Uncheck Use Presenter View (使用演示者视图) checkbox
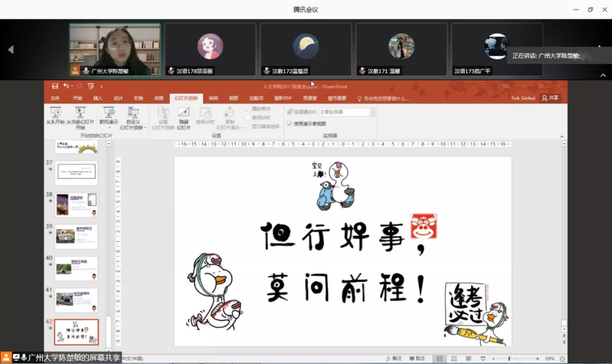Screen dimensions: 612x364 290,123
